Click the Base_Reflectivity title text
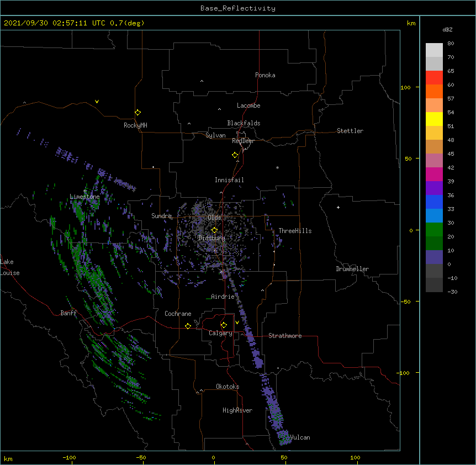Viewport: 476px width, 465px height. pyautogui.click(x=238, y=8)
